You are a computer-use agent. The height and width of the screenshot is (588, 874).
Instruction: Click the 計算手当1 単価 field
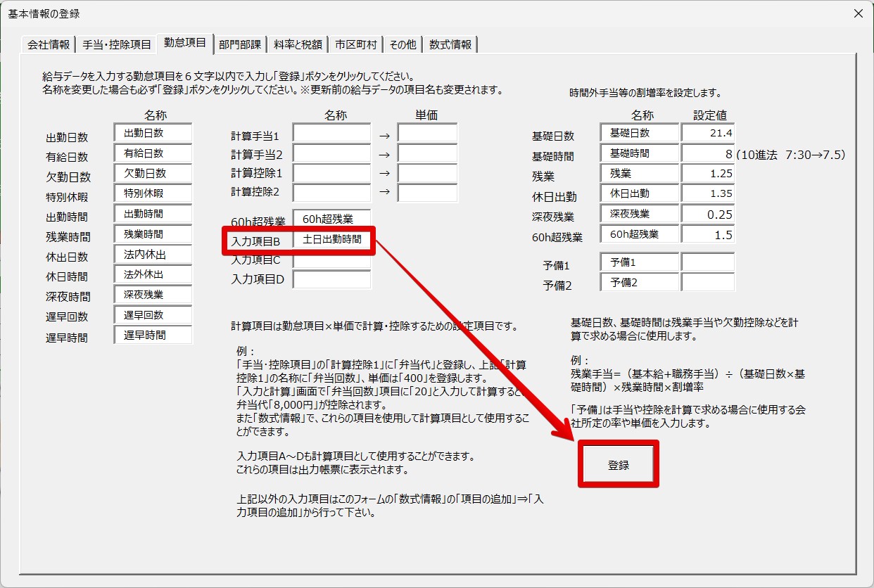point(427,133)
